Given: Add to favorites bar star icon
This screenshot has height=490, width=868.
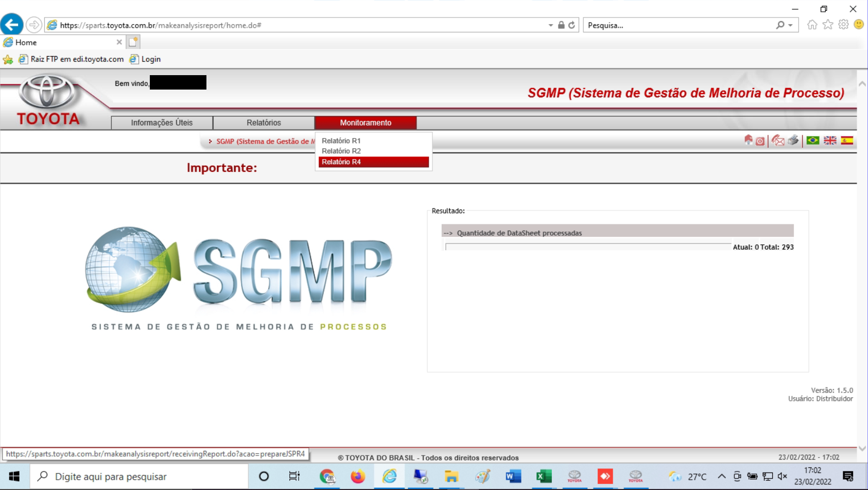Looking at the screenshot, I should pos(8,59).
